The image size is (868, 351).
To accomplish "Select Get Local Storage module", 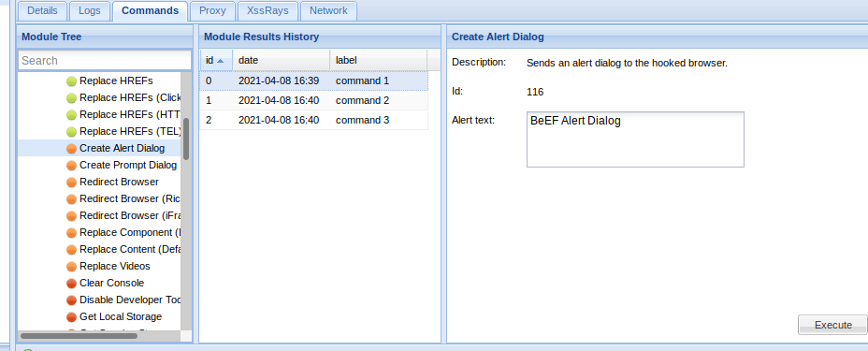I will [121, 316].
